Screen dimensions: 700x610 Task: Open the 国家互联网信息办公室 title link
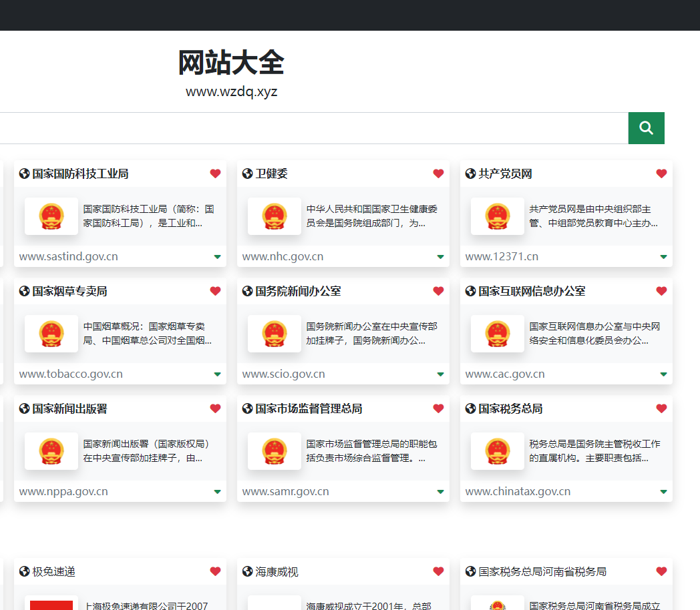[532, 291]
